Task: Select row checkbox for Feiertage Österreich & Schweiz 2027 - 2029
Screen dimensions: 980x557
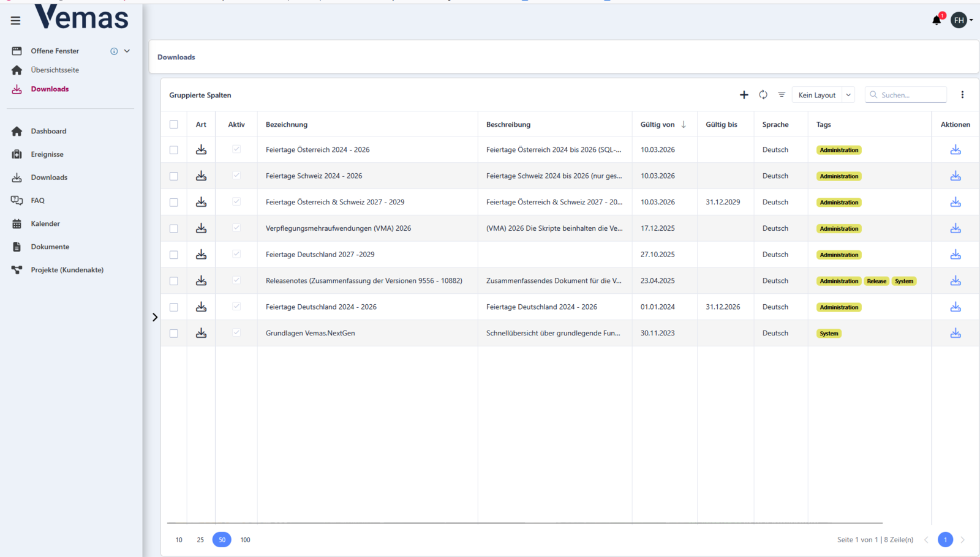Action: click(x=174, y=203)
